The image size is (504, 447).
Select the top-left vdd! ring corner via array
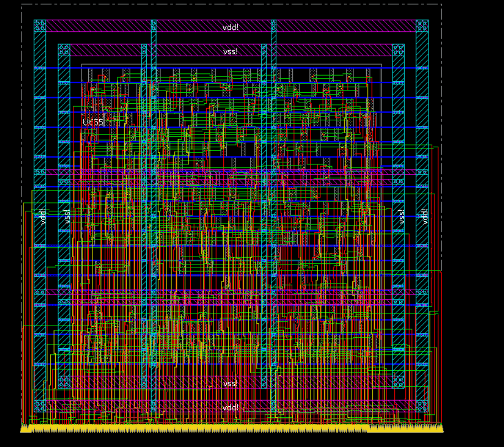[x=40, y=26]
